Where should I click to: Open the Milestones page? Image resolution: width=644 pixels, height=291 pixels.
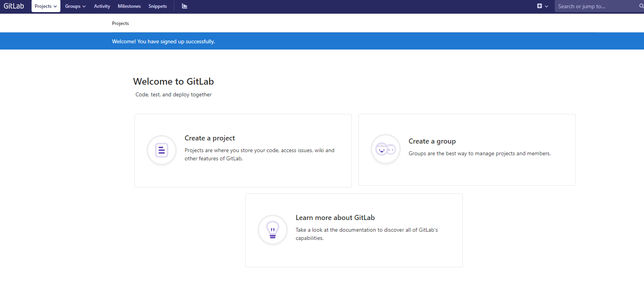tap(129, 6)
